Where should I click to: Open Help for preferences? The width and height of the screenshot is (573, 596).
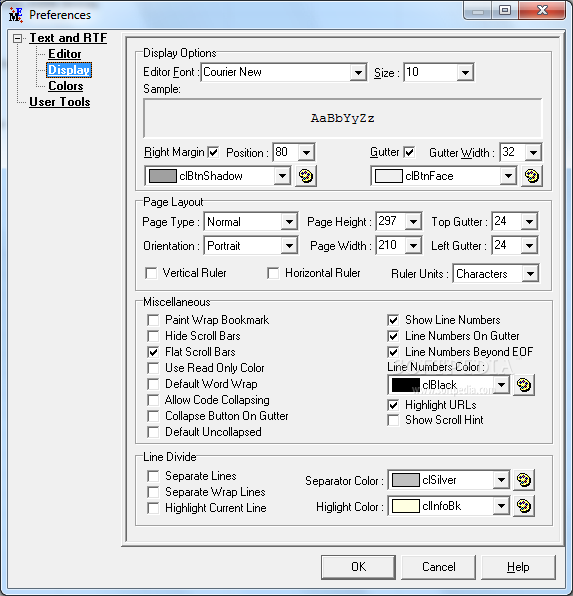(x=518, y=567)
